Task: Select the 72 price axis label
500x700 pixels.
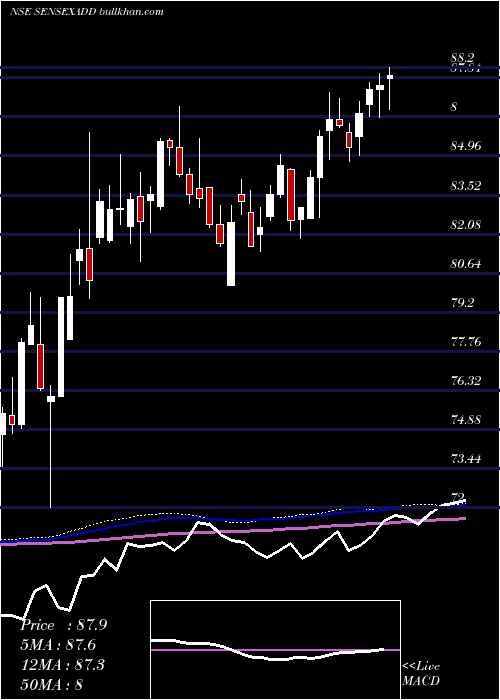Action: coord(458,497)
